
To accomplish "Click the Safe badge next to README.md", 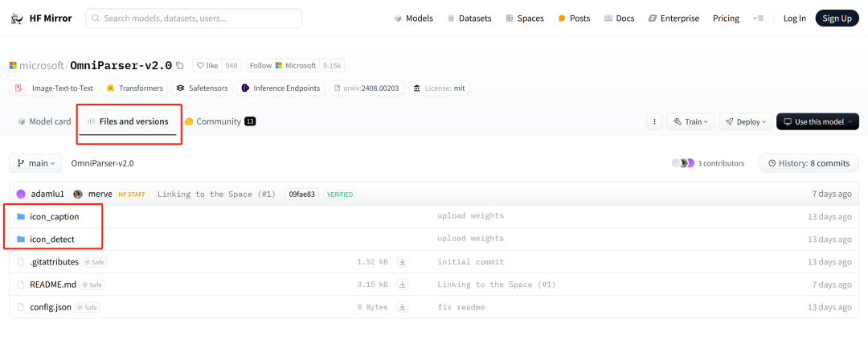I will coord(92,285).
